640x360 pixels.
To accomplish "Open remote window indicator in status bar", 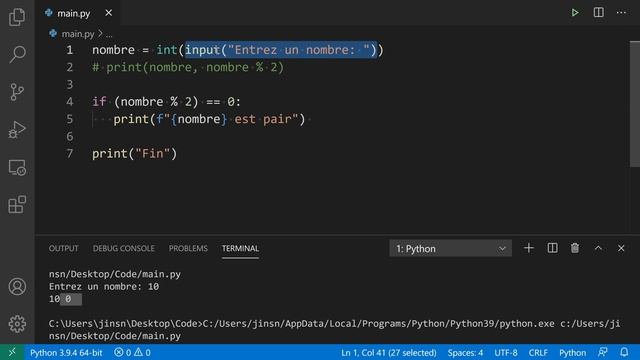I will coord(12,352).
